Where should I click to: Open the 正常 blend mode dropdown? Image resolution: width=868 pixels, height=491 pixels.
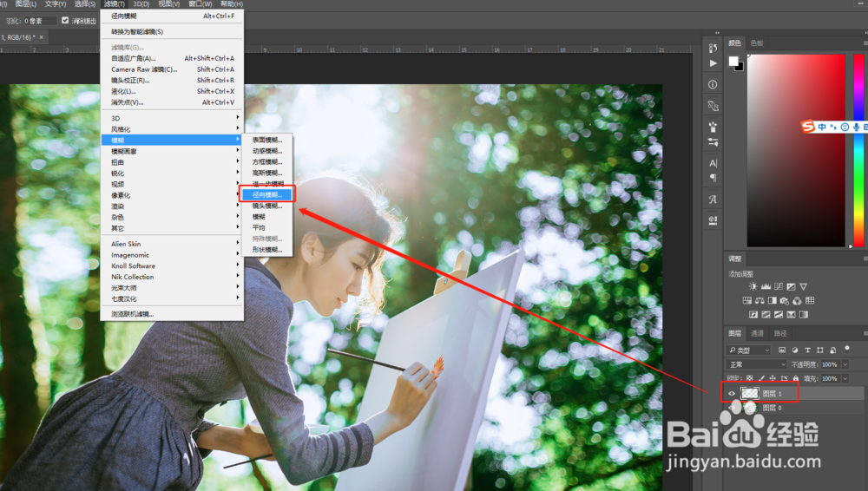pyautogui.click(x=756, y=364)
